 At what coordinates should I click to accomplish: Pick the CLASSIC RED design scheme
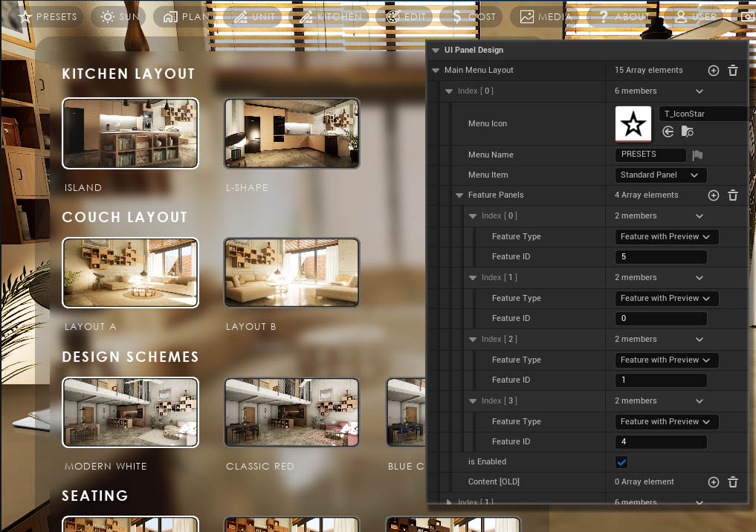pos(291,412)
